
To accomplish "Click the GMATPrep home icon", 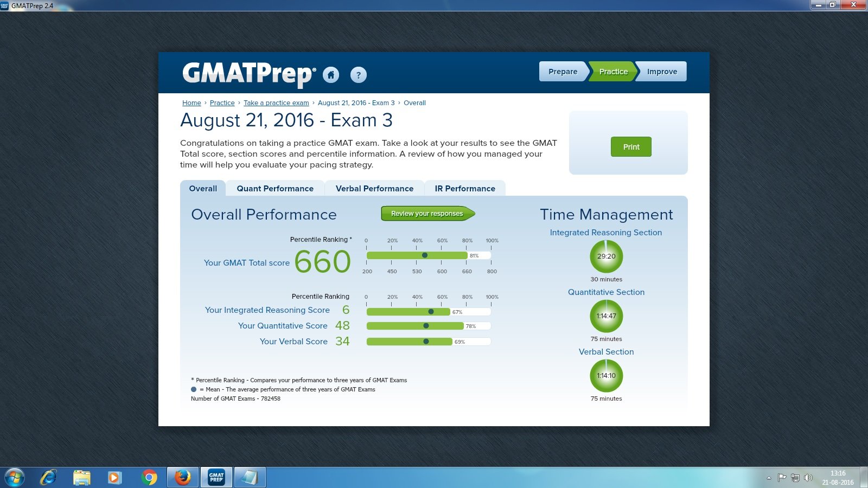I will tap(331, 75).
